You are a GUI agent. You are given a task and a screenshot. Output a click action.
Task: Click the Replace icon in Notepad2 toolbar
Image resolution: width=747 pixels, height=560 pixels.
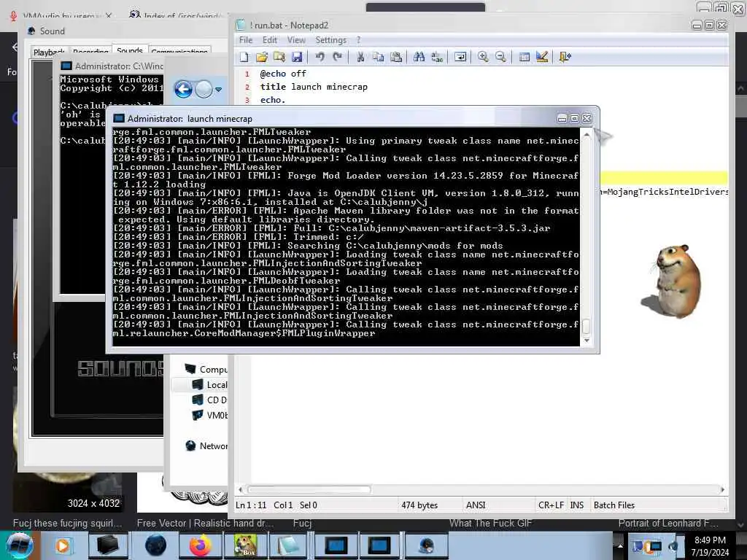[437, 57]
